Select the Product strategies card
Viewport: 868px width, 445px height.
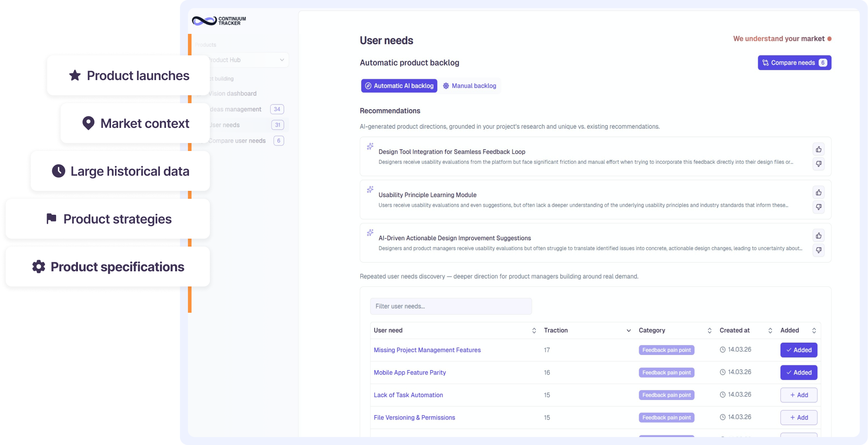pos(108,219)
